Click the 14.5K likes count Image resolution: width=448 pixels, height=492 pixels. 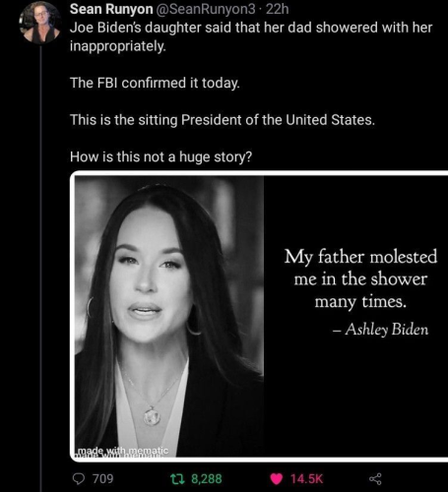pyautogui.click(x=306, y=478)
